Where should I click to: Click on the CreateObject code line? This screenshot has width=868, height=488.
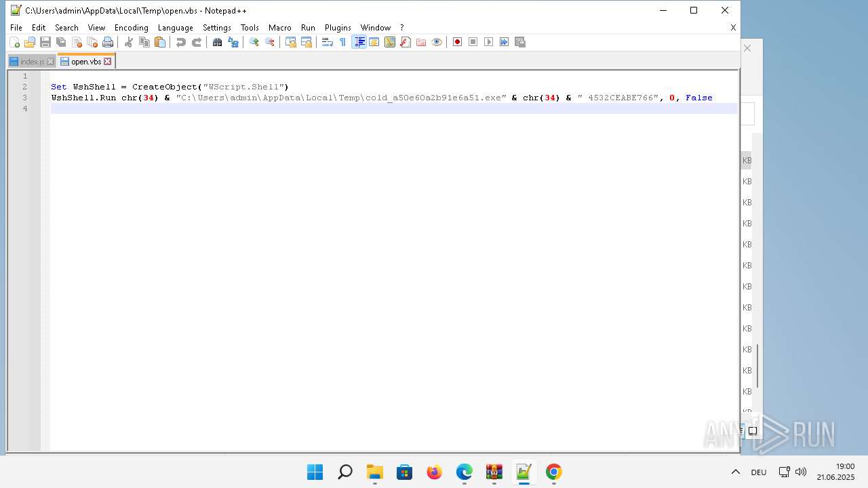[170, 87]
